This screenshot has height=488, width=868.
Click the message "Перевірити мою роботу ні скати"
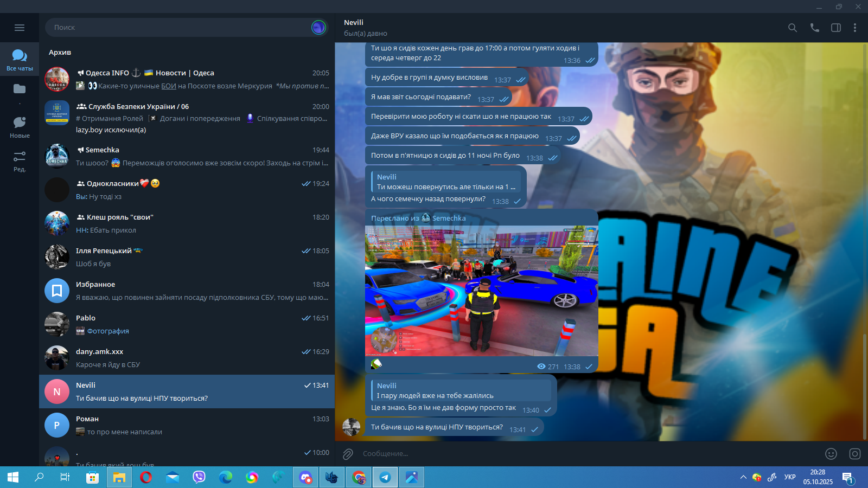(x=478, y=117)
